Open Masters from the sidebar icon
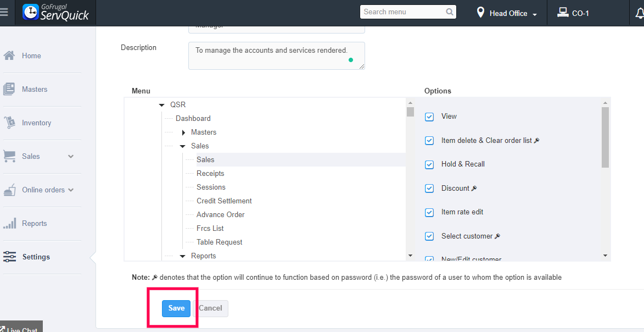 click(9, 89)
